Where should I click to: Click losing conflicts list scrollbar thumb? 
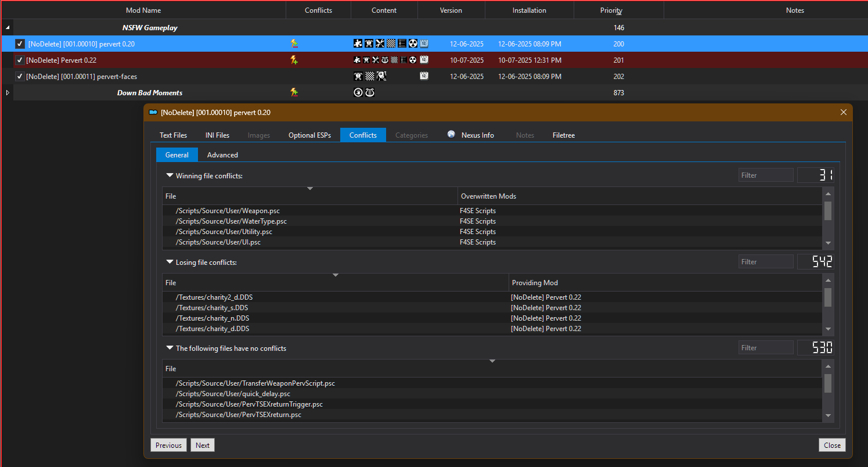click(x=828, y=297)
